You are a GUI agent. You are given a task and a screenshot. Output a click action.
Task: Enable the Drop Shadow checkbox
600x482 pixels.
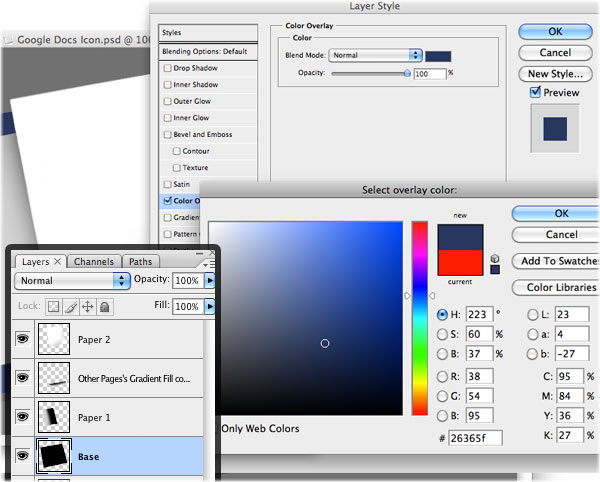(167, 68)
